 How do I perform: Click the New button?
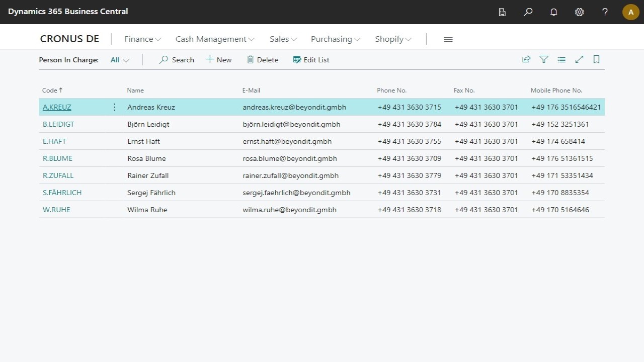219,60
